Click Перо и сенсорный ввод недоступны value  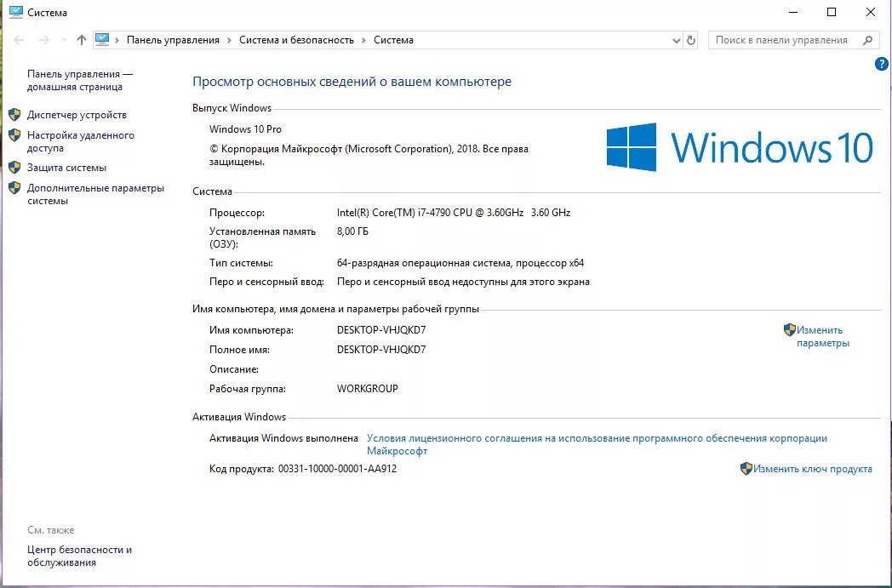pos(463,282)
